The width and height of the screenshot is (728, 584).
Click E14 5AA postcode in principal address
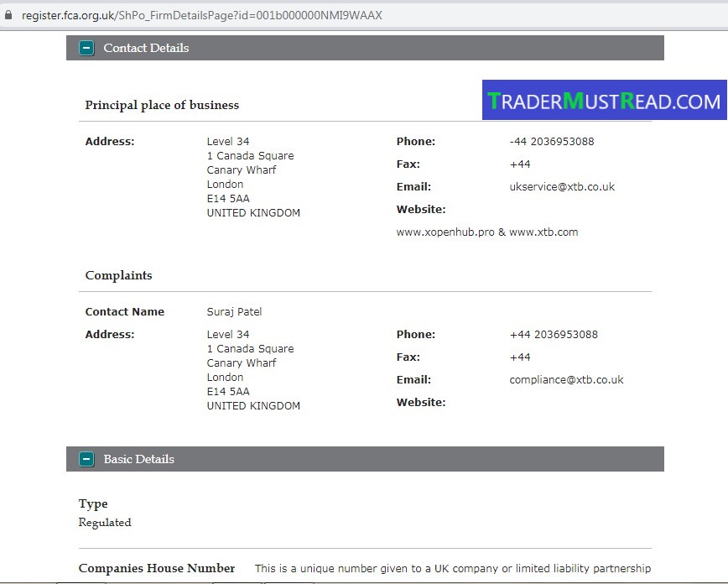228,198
